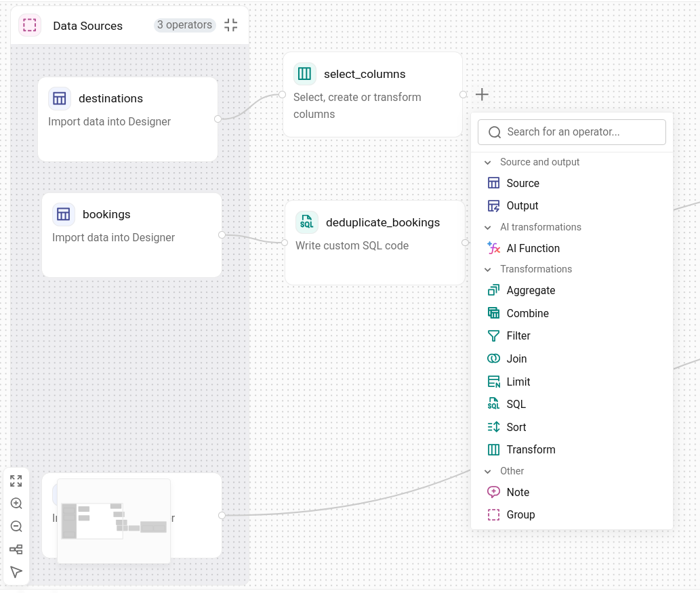Collapse the Source and output section
Screen dimensions: 700x593
tap(488, 163)
